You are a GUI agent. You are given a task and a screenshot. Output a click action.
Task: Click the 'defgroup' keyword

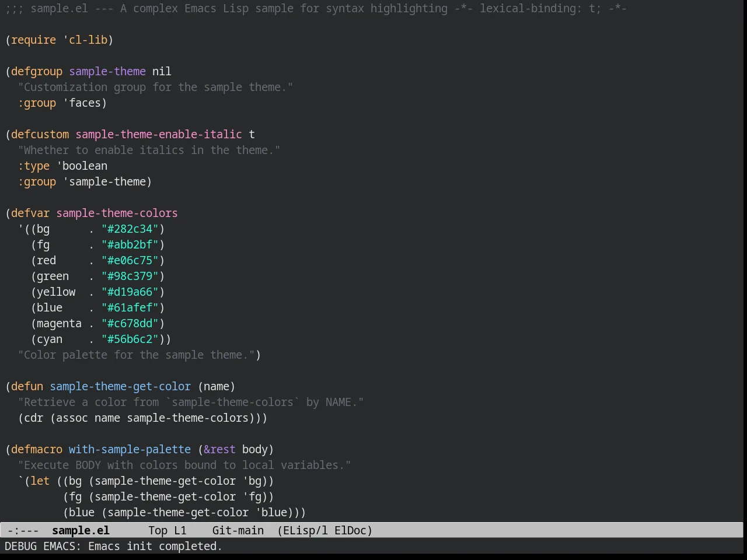pyautogui.click(x=37, y=71)
